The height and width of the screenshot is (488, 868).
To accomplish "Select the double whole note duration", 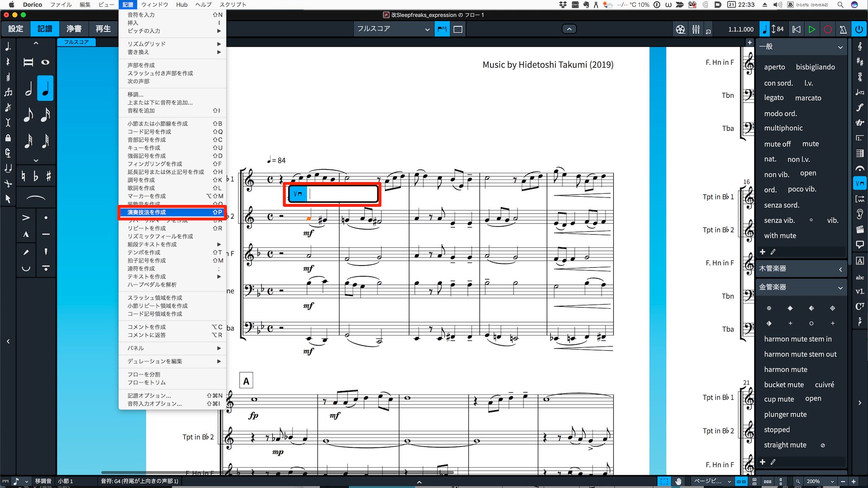I will (x=28, y=62).
